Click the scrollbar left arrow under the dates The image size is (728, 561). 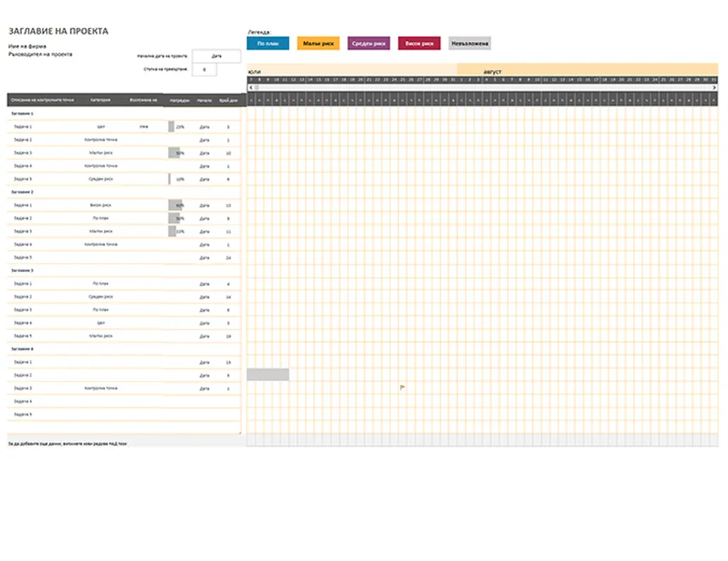[x=250, y=88]
